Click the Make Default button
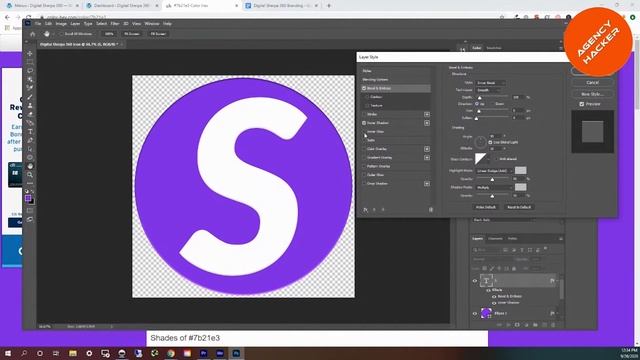The image size is (640, 360). click(486, 207)
